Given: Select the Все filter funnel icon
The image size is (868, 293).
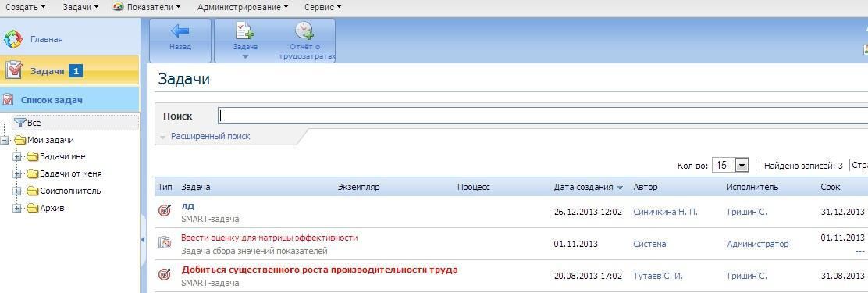Looking at the screenshot, I should coord(20,123).
